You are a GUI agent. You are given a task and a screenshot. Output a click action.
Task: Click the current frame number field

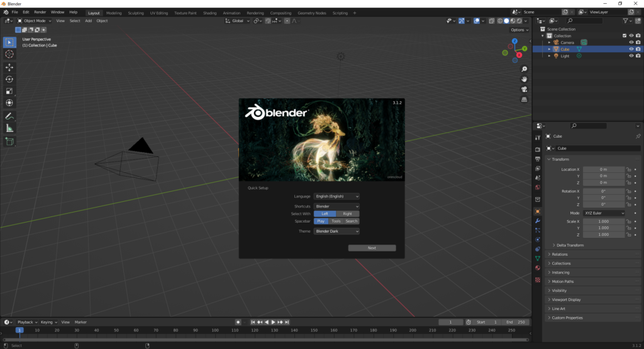[x=450, y=323]
